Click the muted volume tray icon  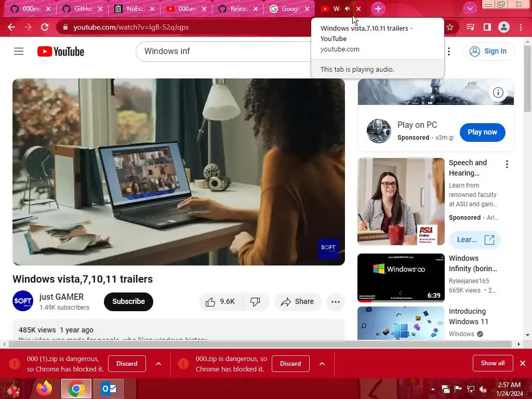coord(483,389)
